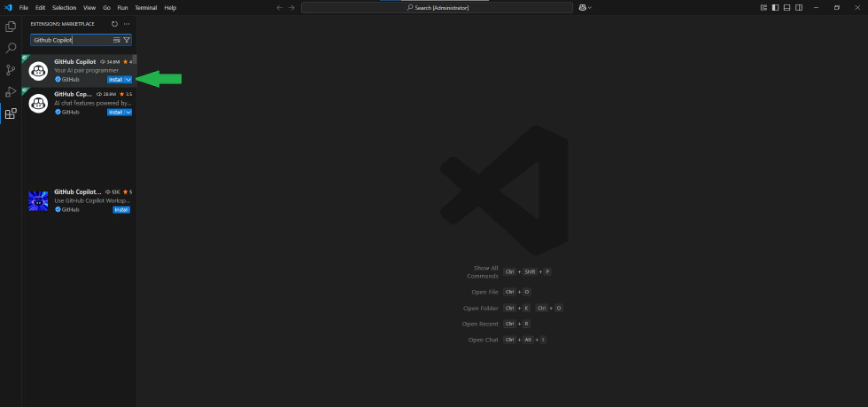The width and height of the screenshot is (868, 407).
Task: Expand install dropdown for second Copilot extension
Action: click(x=128, y=112)
